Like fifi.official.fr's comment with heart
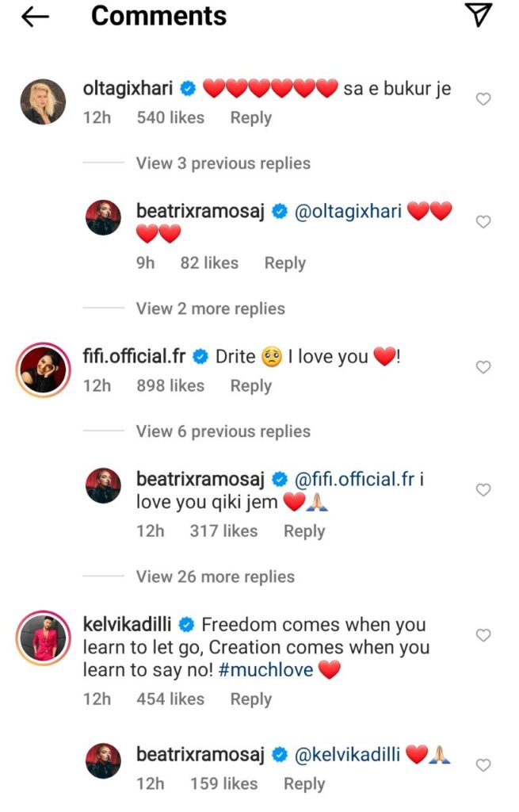This screenshot has height=812, width=519. click(483, 367)
